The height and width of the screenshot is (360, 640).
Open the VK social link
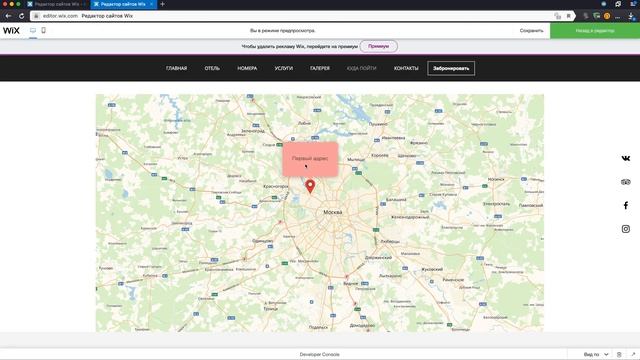pos(626,158)
